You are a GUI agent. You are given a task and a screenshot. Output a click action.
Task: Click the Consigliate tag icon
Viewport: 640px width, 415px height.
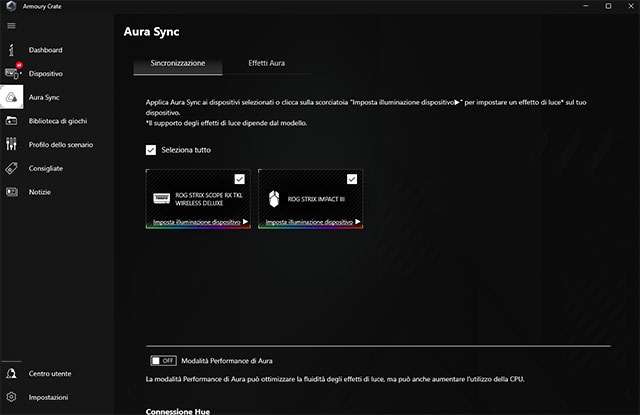[x=12, y=169]
